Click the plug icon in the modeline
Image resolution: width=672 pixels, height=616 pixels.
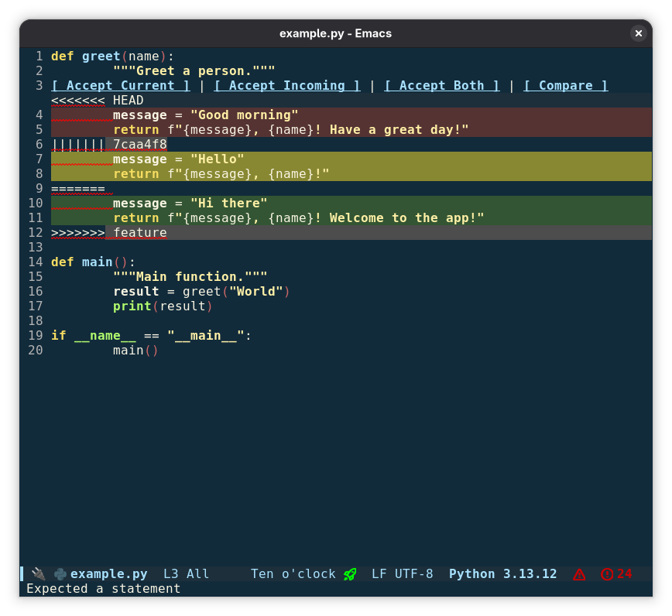tap(38, 574)
